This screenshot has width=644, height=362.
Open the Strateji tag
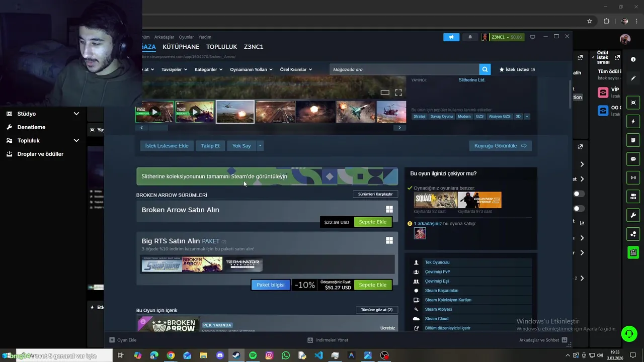tap(419, 117)
